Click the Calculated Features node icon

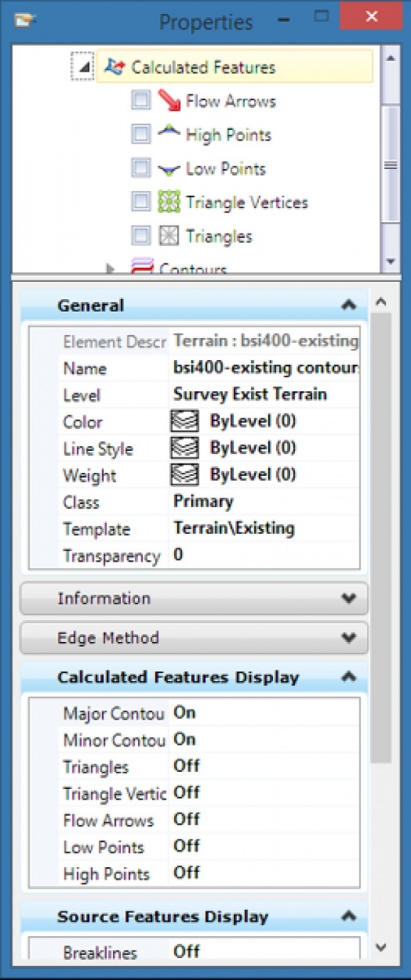click(114, 67)
